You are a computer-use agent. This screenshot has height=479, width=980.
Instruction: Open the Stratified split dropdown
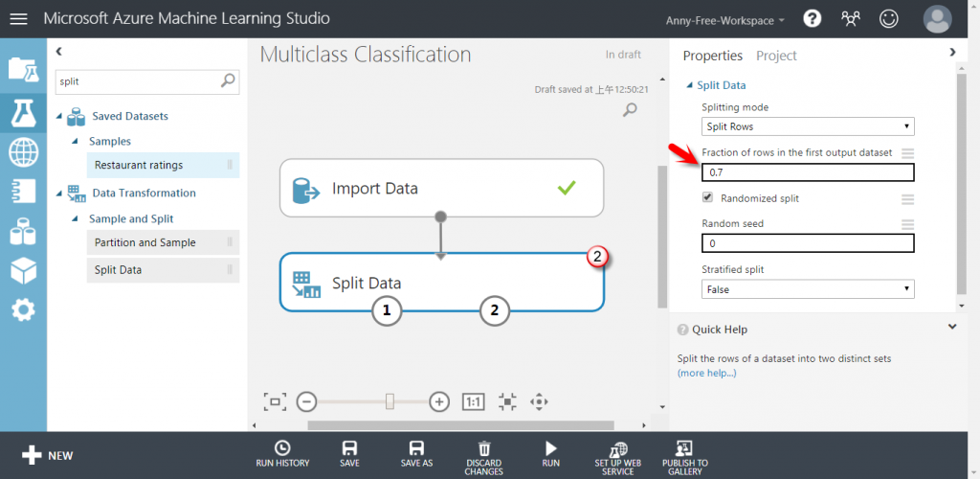[808, 289]
